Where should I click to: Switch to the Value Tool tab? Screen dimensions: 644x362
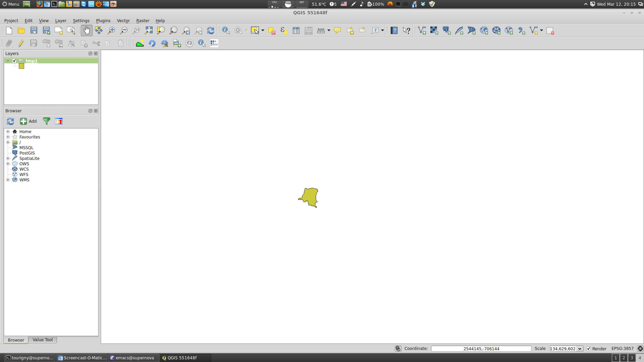(x=43, y=340)
